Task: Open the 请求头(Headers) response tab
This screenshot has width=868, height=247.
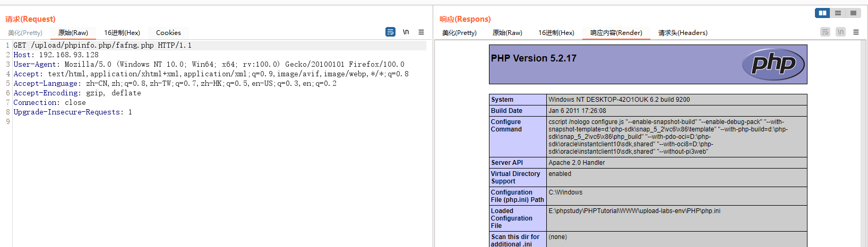Action: point(683,33)
